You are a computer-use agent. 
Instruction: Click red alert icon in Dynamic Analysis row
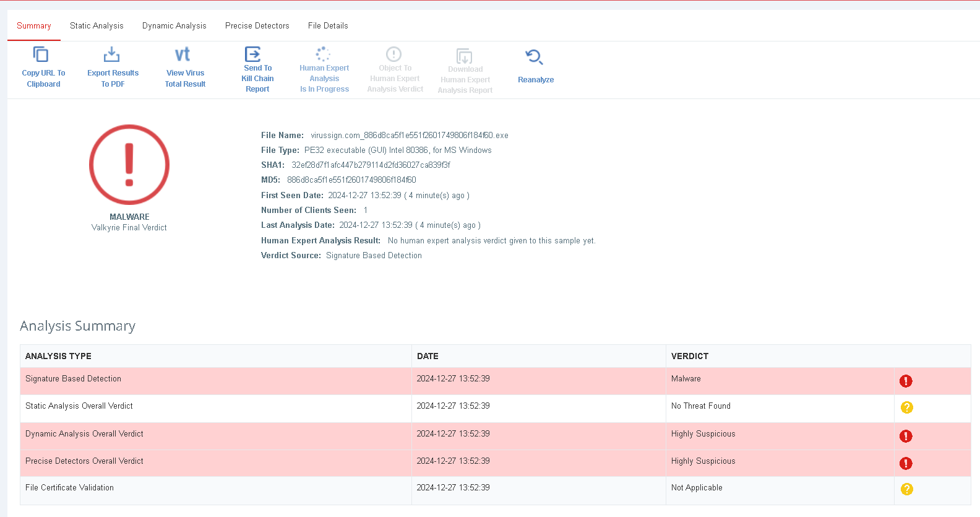click(906, 437)
